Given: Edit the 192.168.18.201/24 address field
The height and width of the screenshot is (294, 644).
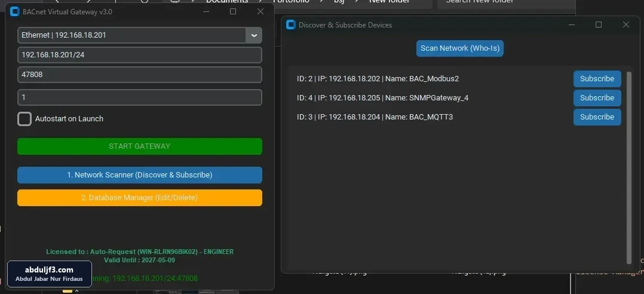Looking at the screenshot, I should pyautogui.click(x=140, y=54).
